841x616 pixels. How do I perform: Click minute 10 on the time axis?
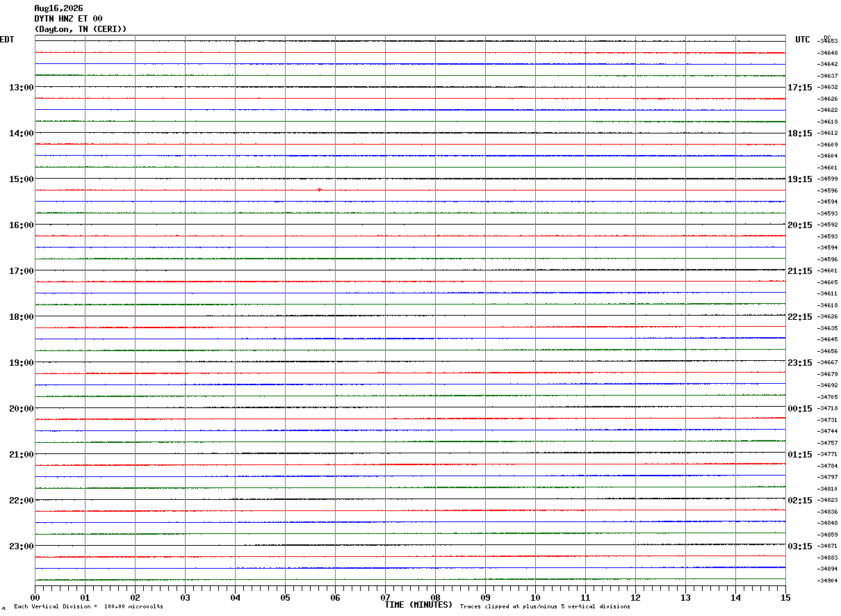coord(535,597)
